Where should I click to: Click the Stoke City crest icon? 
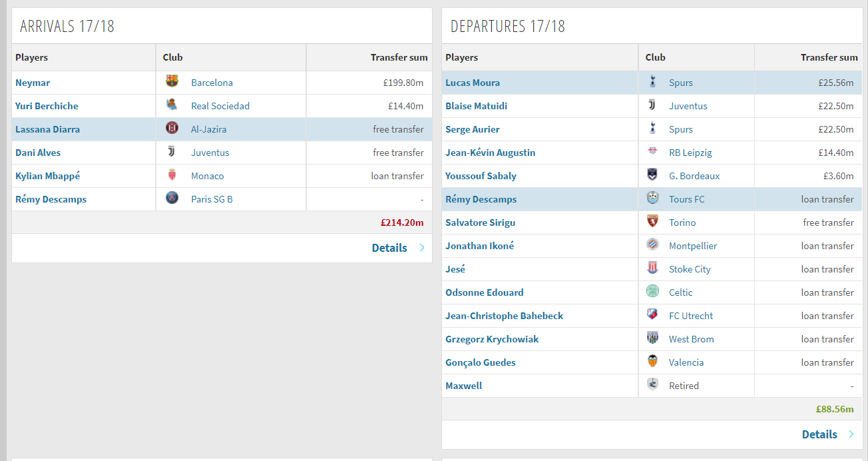[x=652, y=268]
